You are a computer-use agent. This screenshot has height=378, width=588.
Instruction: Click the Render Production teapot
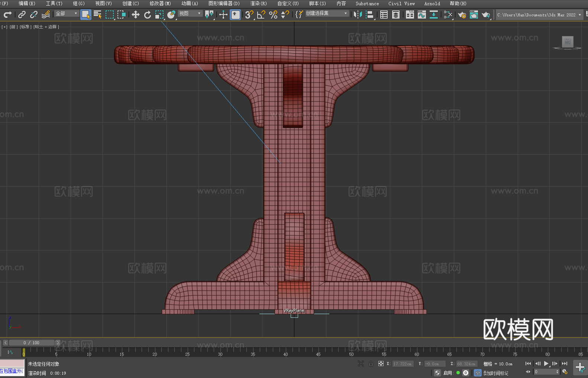pos(486,14)
